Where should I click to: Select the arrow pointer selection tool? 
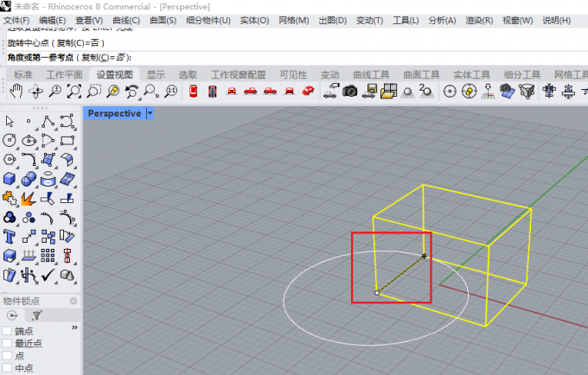(10, 121)
